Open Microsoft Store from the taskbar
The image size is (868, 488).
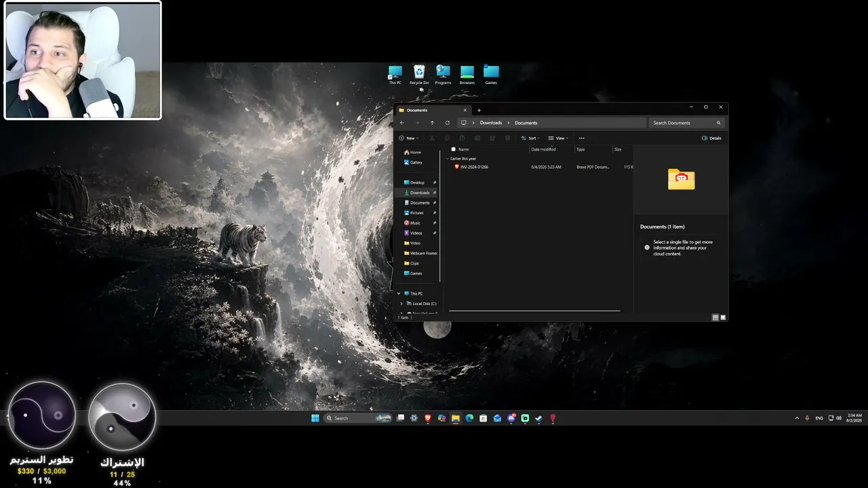click(483, 418)
